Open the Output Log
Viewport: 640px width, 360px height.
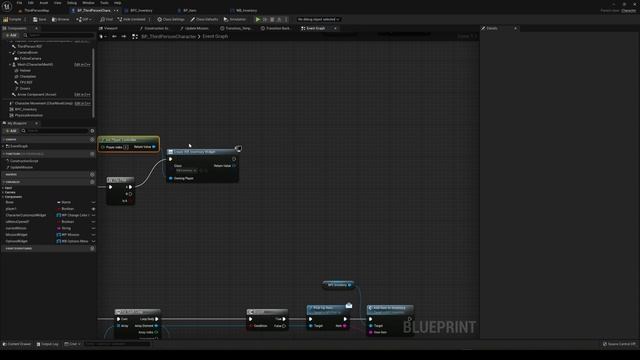coord(47,344)
